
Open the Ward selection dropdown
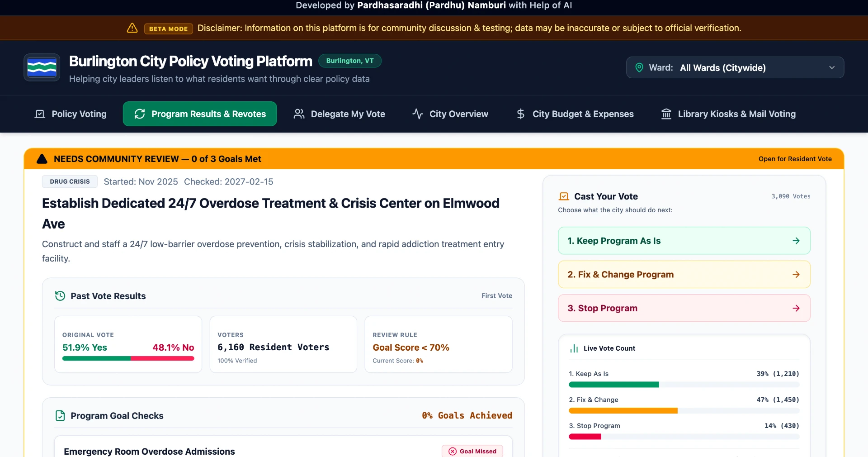735,67
